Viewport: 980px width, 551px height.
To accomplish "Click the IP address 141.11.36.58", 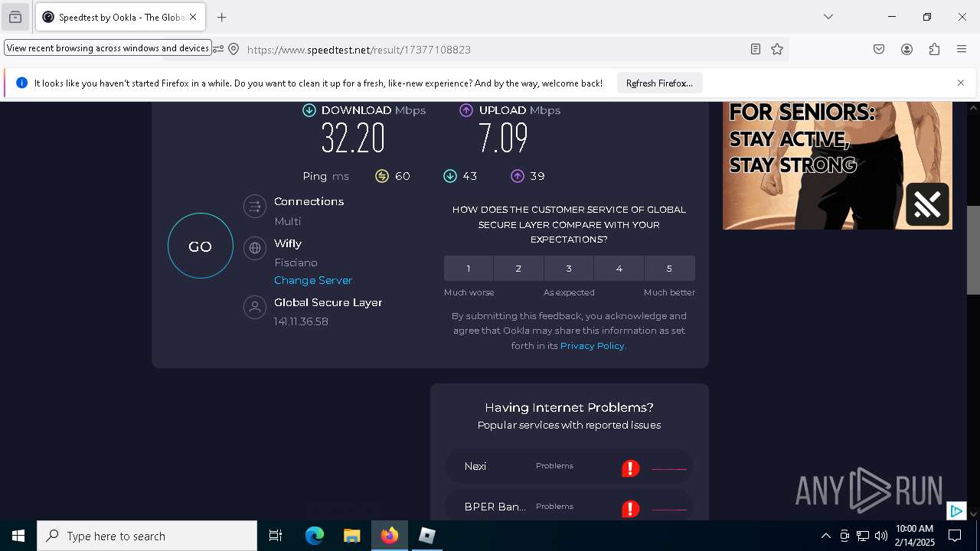I will click(301, 321).
